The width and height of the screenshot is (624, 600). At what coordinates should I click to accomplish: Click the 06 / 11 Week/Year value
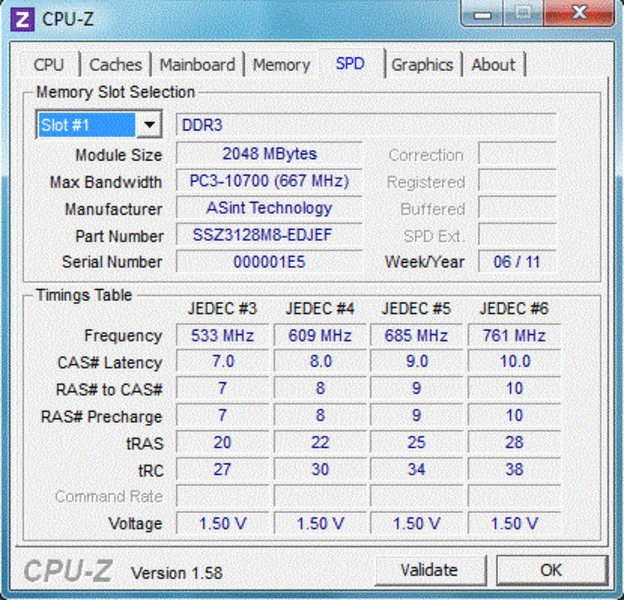click(517, 262)
